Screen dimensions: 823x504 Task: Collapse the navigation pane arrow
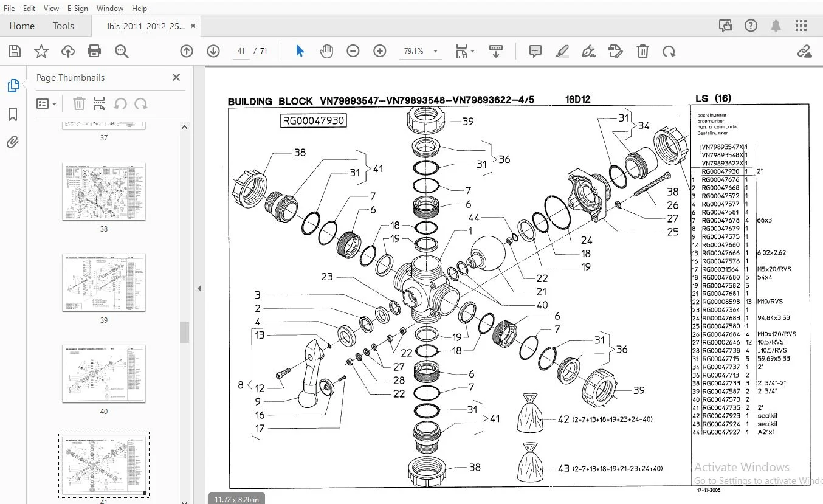tap(199, 288)
